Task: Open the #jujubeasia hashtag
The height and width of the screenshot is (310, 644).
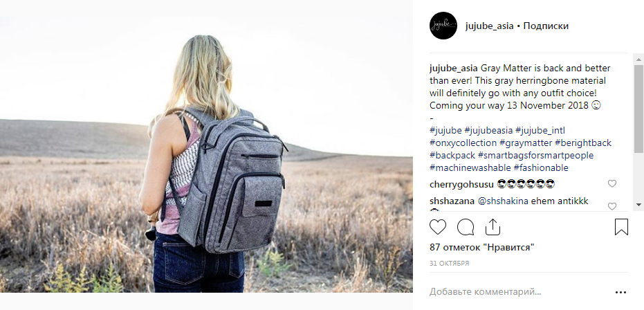Action: 489,131
